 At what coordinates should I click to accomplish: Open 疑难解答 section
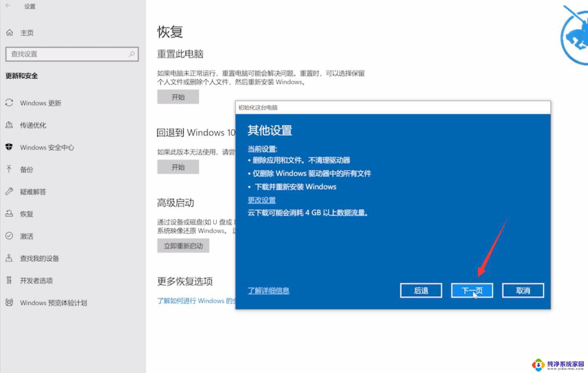tap(33, 191)
